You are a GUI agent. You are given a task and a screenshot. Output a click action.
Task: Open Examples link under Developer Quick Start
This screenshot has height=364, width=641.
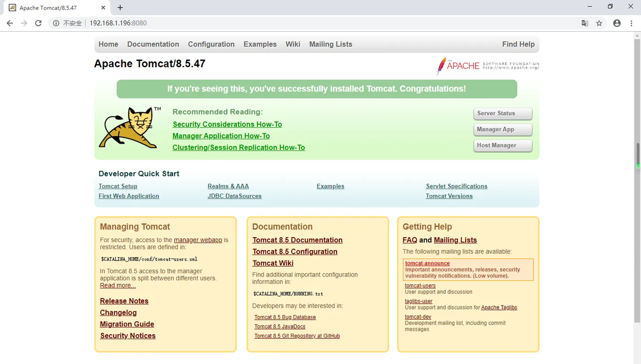tap(330, 186)
